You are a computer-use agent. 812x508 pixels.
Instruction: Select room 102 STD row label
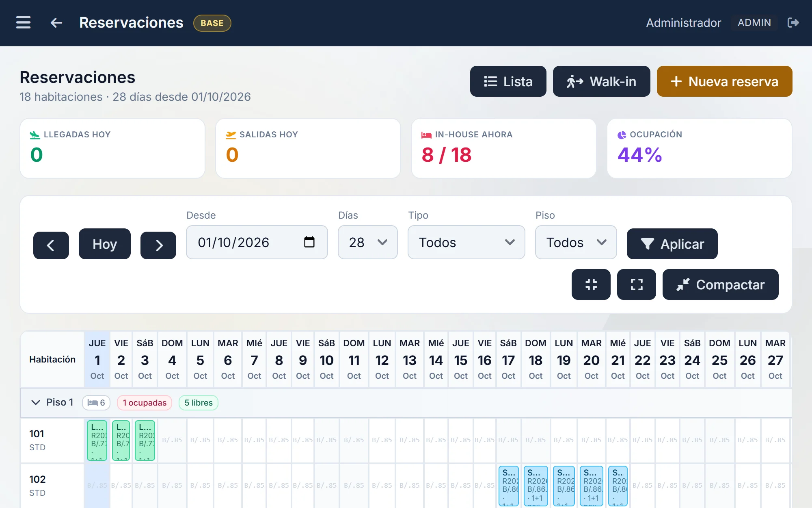[x=52, y=486]
